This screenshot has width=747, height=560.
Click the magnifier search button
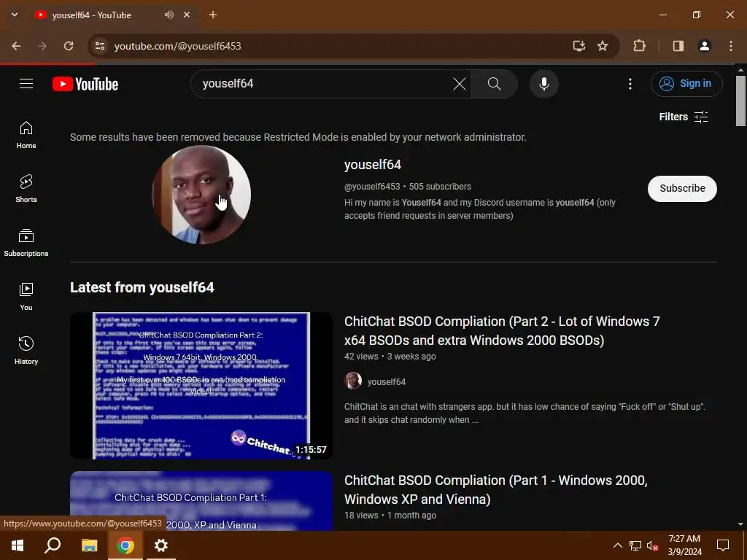pos(495,84)
